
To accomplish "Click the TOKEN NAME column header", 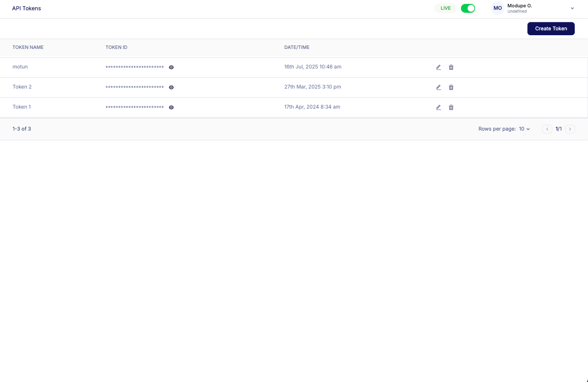I will pos(28,47).
